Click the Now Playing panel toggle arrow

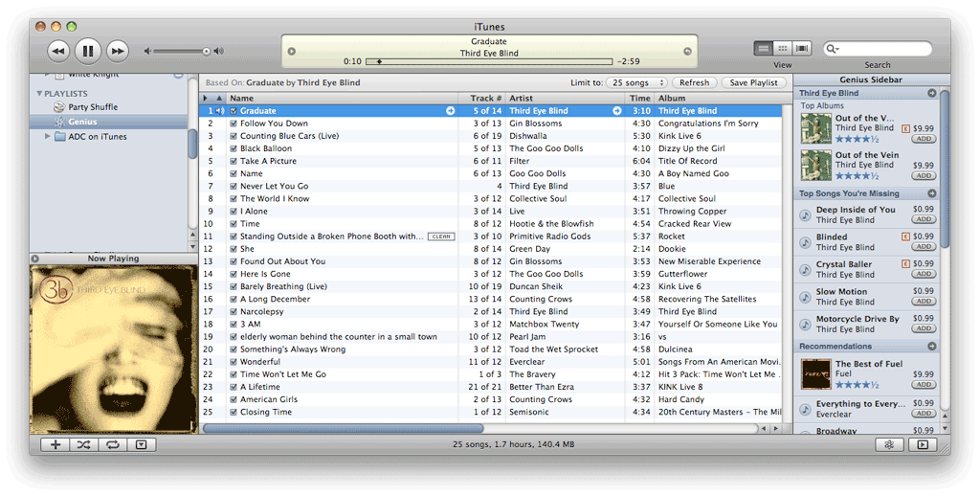coord(35,259)
